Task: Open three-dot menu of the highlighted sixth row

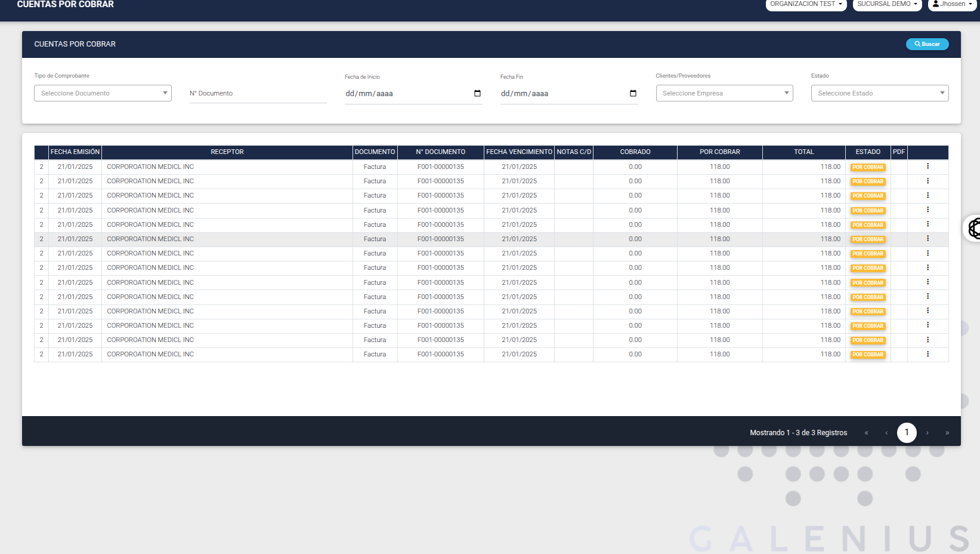Action: [928, 239]
